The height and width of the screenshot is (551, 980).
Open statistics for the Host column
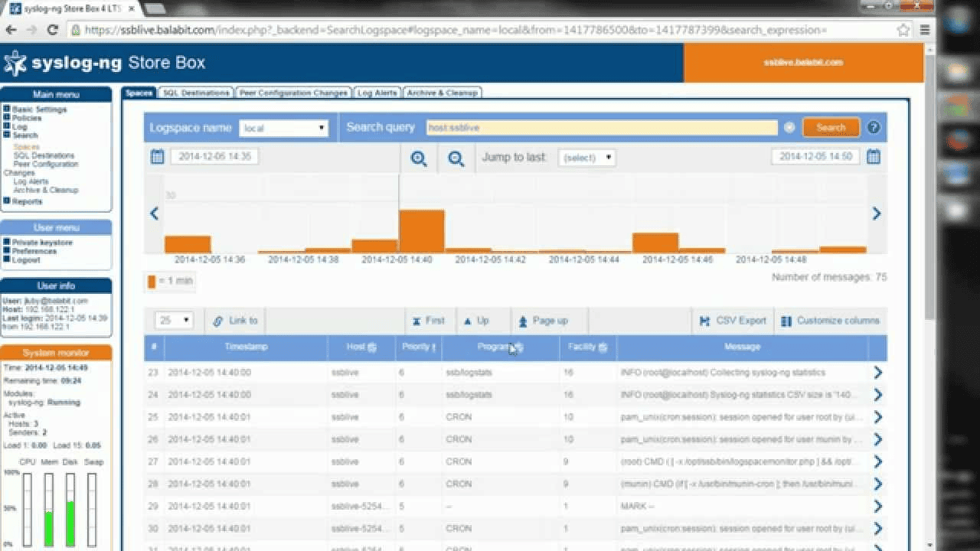372,347
